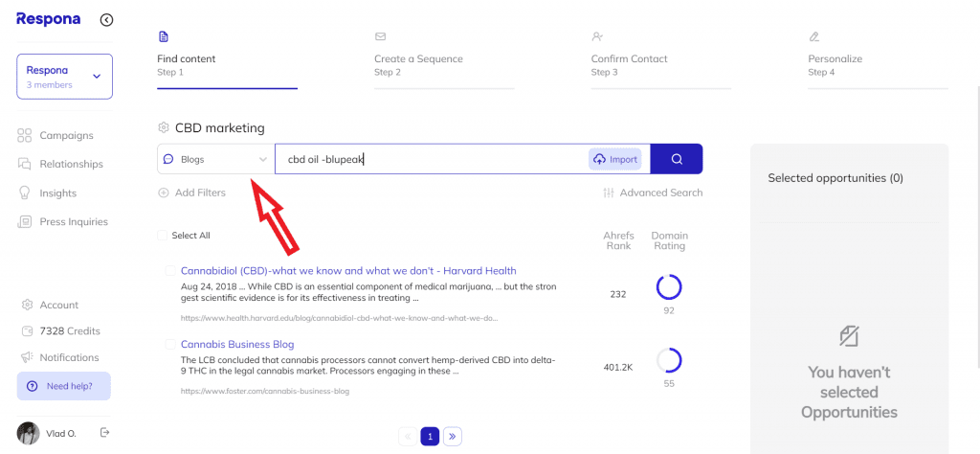Click the Ahrefs rank value 401.2K
This screenshot has width=980, height=454.
click(x=618, y=367)
